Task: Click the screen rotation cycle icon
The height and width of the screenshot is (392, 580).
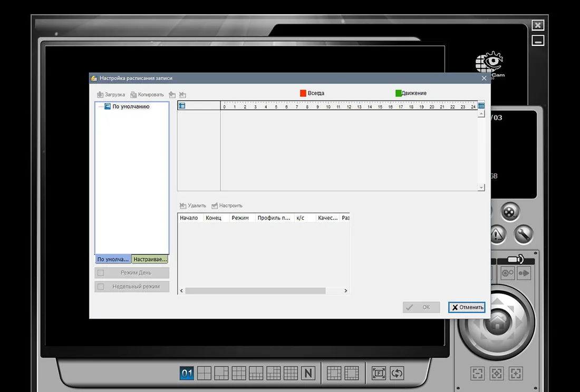Action: tap(397, 373)
